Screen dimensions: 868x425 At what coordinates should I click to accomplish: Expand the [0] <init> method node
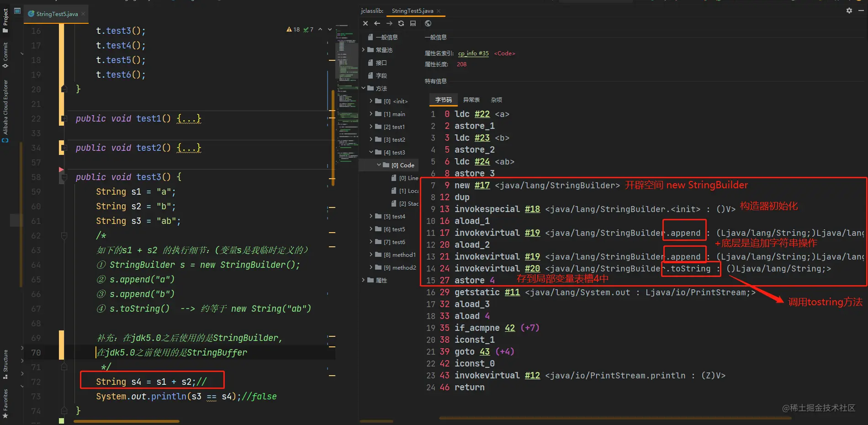(x=371, y=101)
